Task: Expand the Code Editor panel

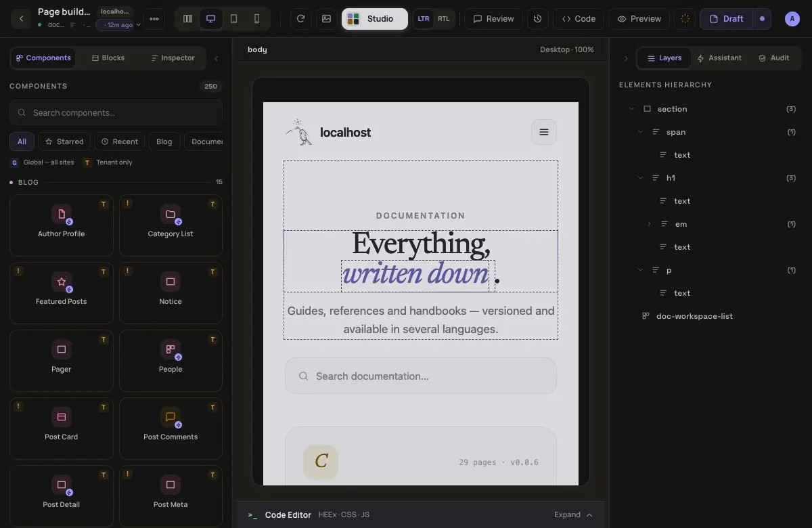Action: point(573,515)
